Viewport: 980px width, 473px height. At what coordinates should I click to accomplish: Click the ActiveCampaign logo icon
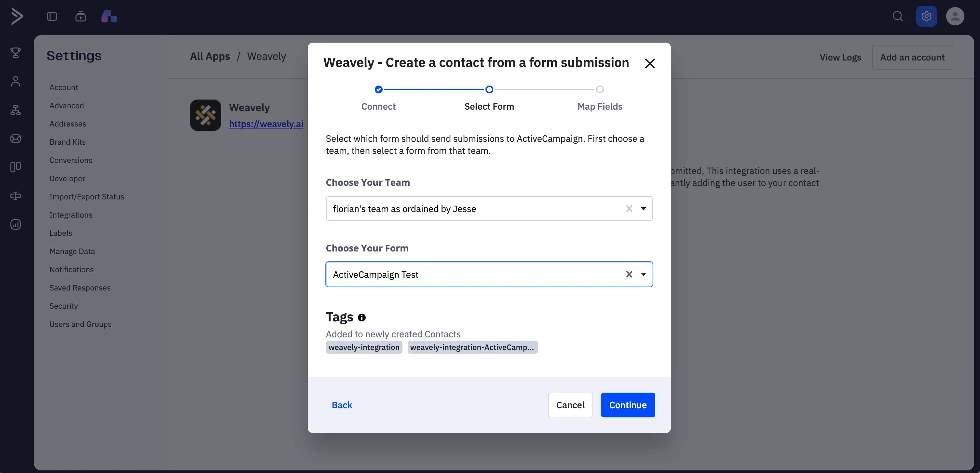(x=17, y=16)
